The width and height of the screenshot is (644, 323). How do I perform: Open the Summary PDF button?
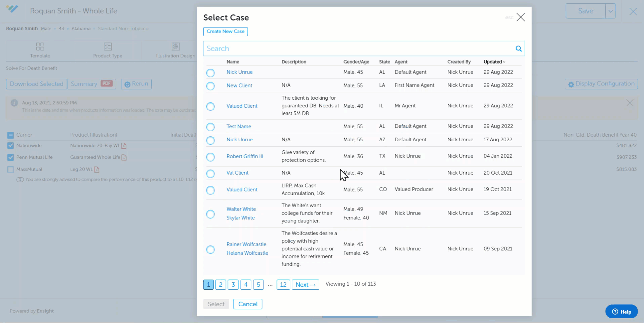coord(91,84)
